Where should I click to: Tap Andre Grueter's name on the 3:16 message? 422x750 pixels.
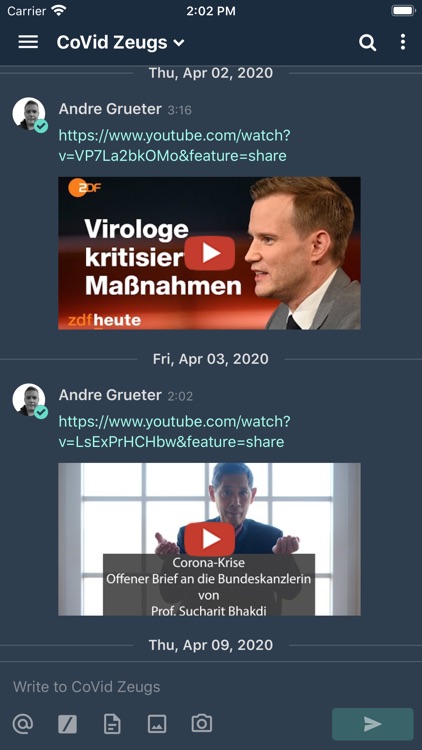pyautogui.click(x=110, y=109)
